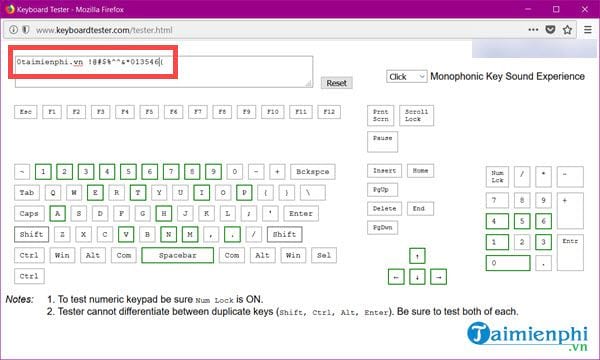Viewport: 600px width, 360px height.
Task: Click the number 1 key on top row
Action: click(43, 172)
